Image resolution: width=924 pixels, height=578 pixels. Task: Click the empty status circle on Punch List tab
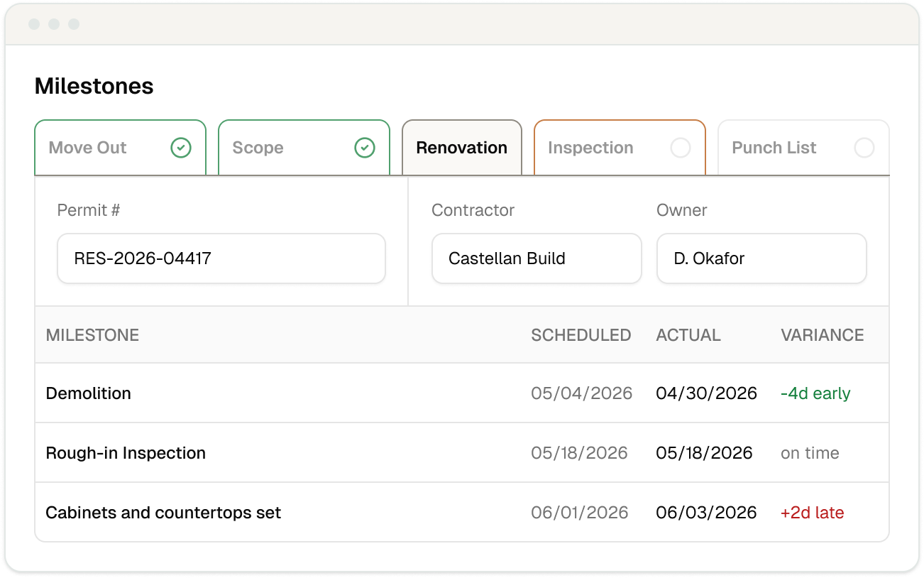click(x=864, y=148)
